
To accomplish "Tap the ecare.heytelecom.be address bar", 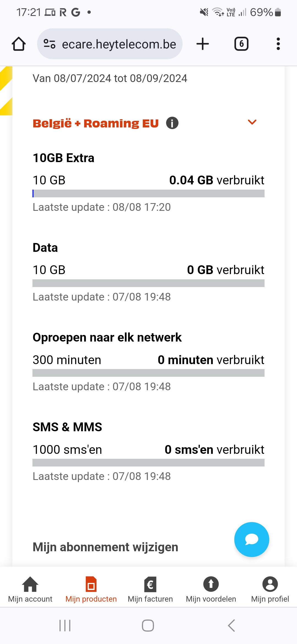I will tap(119, 44).
